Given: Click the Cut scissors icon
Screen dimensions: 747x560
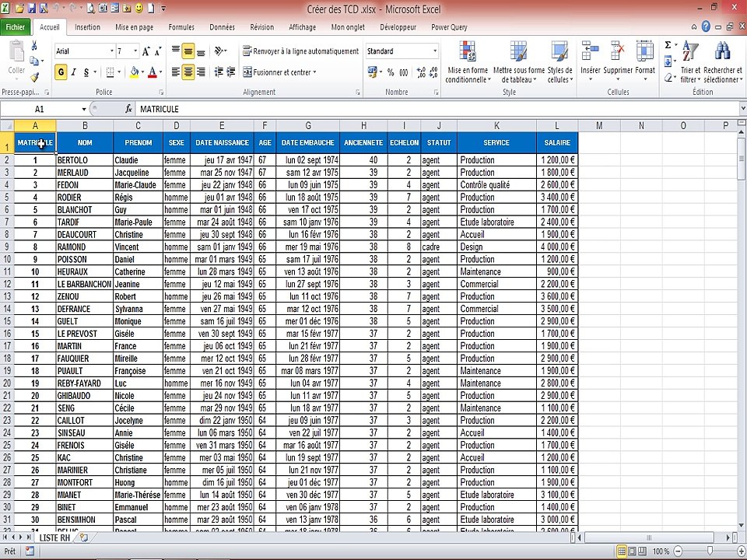Looking at the screenshot, I should point(34,46).
